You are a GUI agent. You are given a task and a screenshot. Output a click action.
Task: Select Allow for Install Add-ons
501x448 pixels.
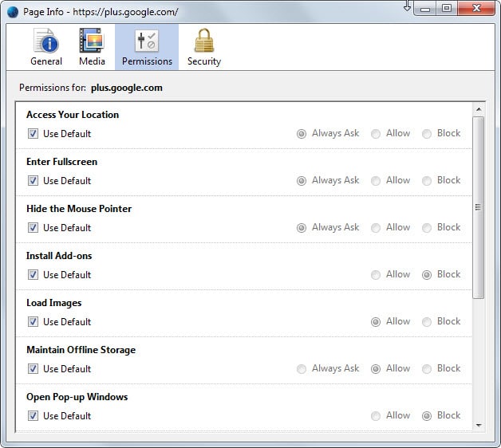(376, 274)
